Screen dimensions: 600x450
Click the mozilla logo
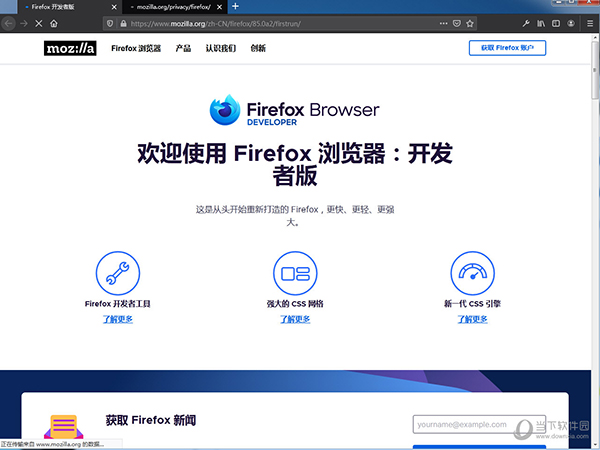[x=70, y=48]
